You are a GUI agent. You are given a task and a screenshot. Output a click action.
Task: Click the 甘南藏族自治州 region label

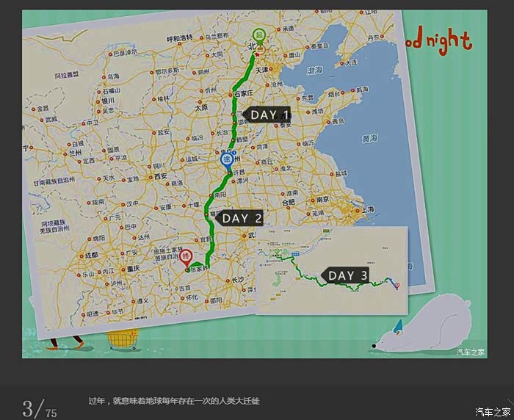[54, 181]
